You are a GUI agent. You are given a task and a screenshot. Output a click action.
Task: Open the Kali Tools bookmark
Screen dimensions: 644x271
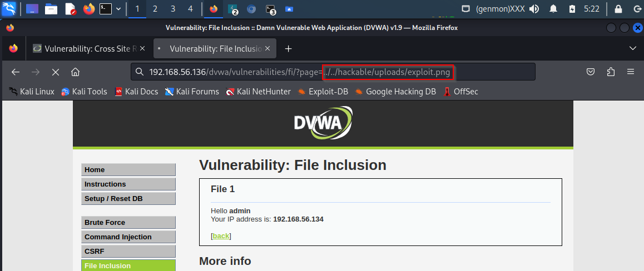click(84, 92)
